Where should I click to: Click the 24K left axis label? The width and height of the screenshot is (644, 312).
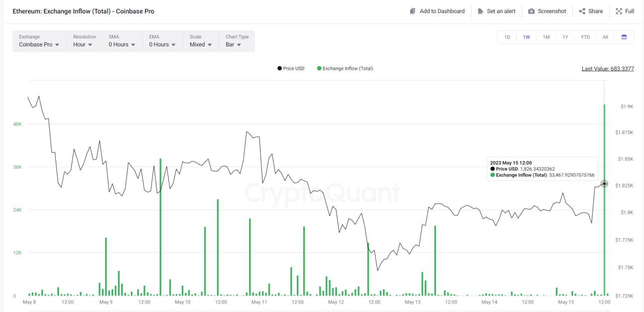17,210
